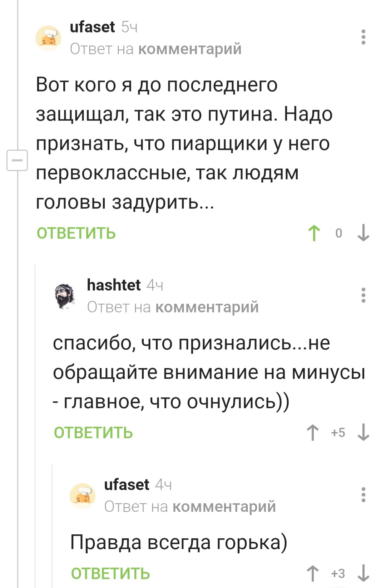
Task: Downvote hashtet's reply comment
Action: [x=363, y=433]
